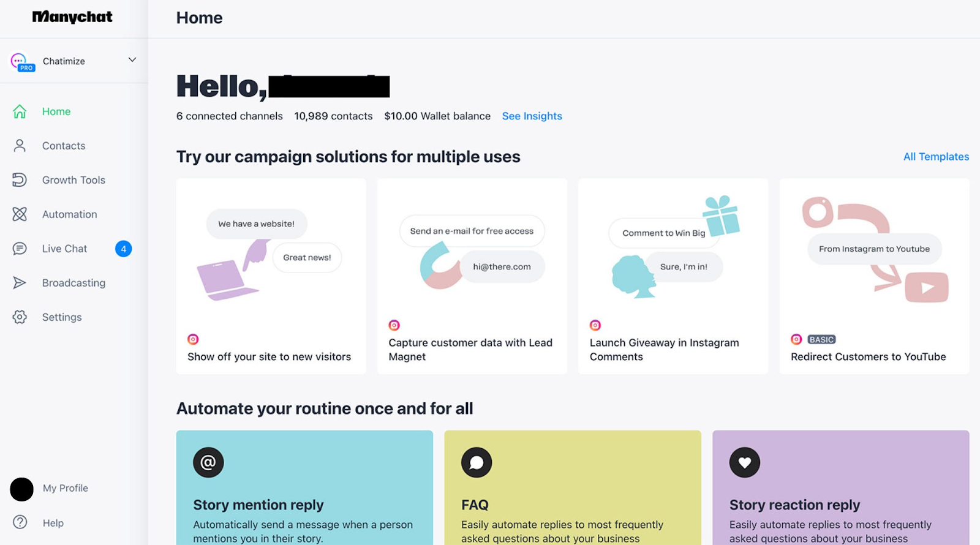Screen dimensions: 980x545
Task: Expand the Chatimize account dropdown
Action: coord(132,60)
